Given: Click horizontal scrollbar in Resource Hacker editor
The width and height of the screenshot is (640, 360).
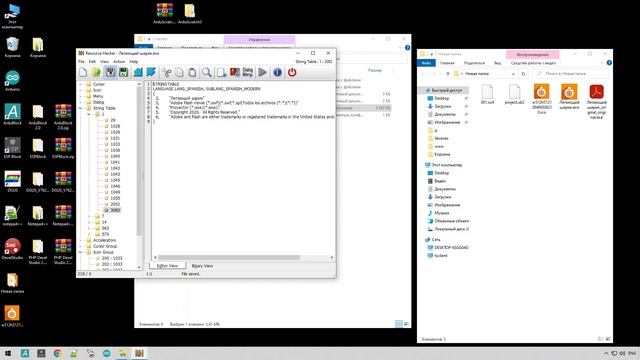Looking at the screenshot, I should click(229, 258).
